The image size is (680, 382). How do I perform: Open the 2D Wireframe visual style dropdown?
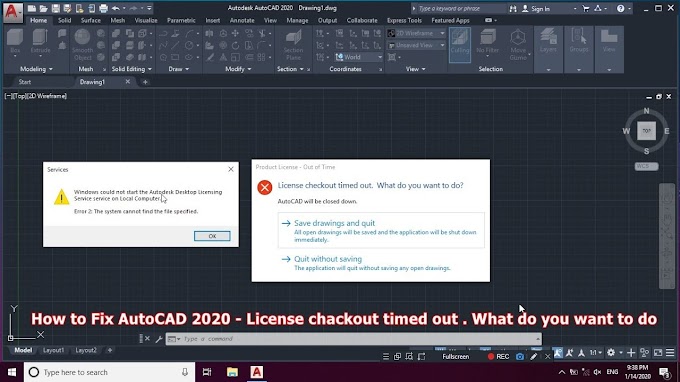tap(416, 33)
